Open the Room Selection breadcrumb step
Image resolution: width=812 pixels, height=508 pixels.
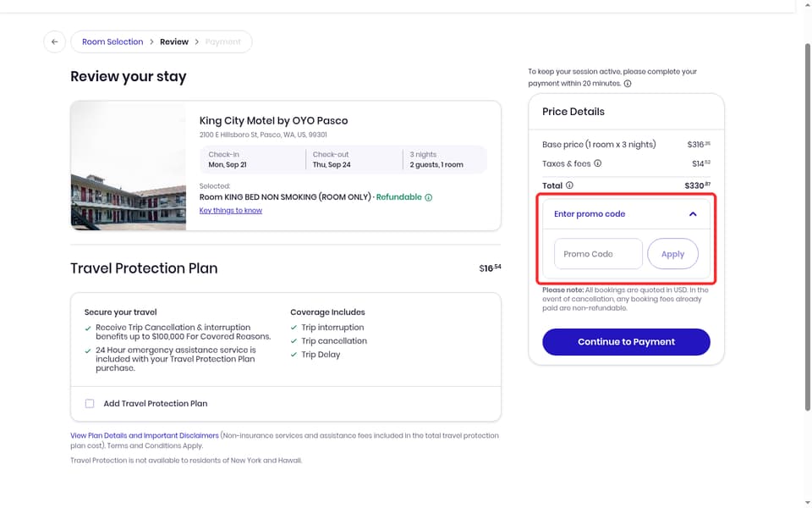pos(112,42)
